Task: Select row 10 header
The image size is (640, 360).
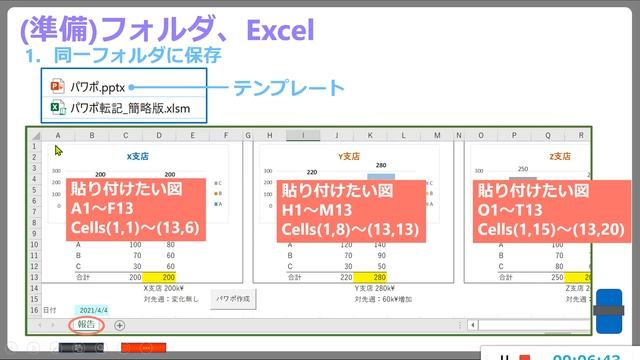Action: pos(34,244)
